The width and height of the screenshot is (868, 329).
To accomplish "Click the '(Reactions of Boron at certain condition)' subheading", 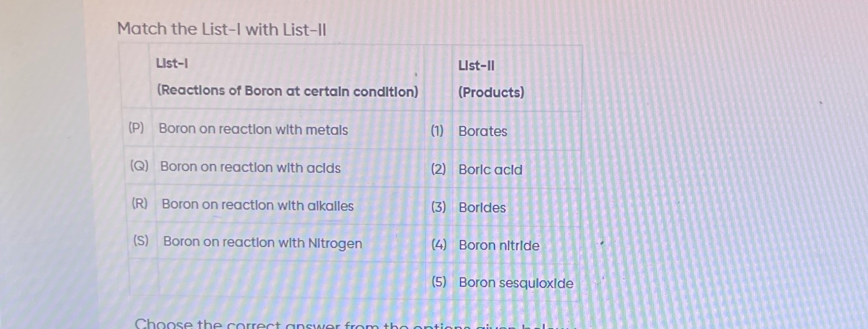I will click(288, 91).
